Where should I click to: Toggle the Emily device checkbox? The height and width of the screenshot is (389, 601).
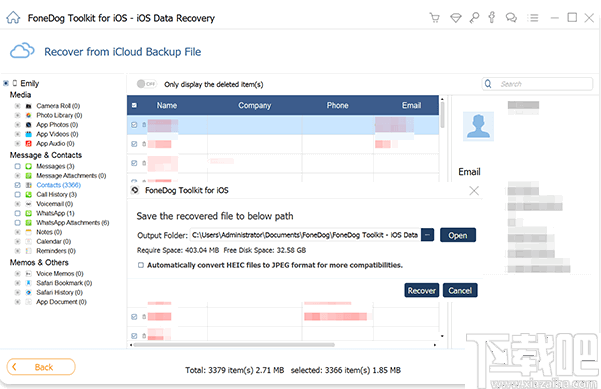(6, 83)
